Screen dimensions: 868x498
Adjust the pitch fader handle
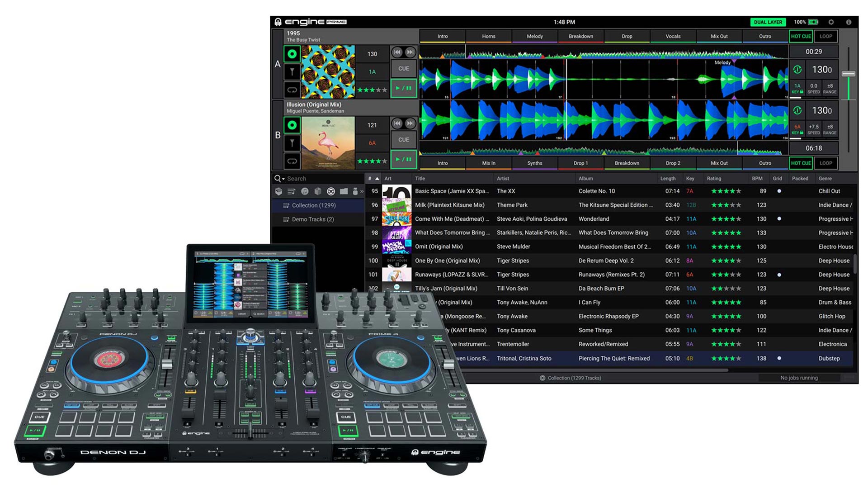coord(849,73)
